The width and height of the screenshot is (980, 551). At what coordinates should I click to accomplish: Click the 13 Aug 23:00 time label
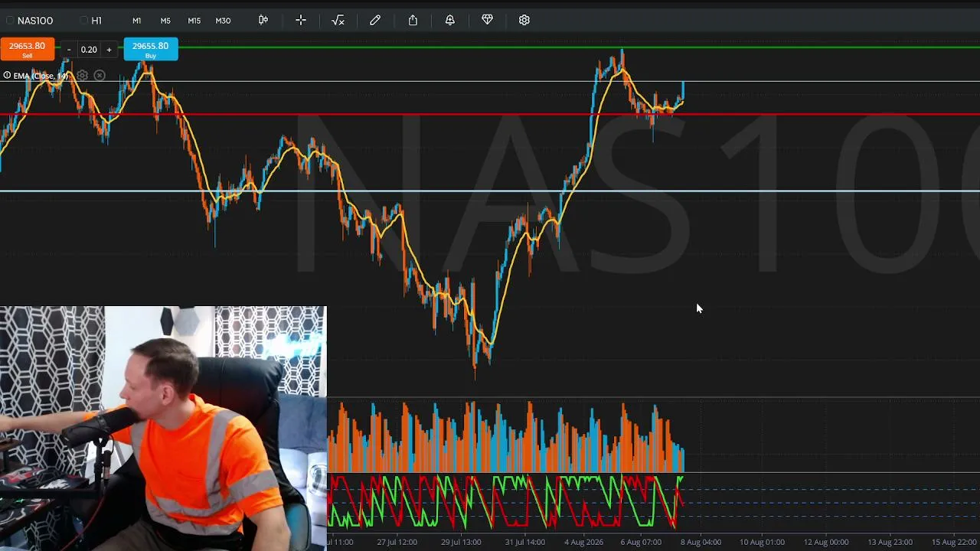890,542
